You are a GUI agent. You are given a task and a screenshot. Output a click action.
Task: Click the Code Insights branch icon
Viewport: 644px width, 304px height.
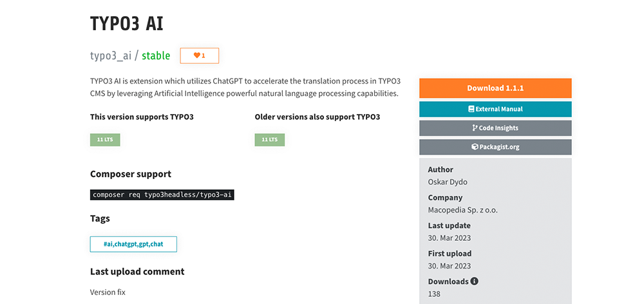[x=475, y=128]
